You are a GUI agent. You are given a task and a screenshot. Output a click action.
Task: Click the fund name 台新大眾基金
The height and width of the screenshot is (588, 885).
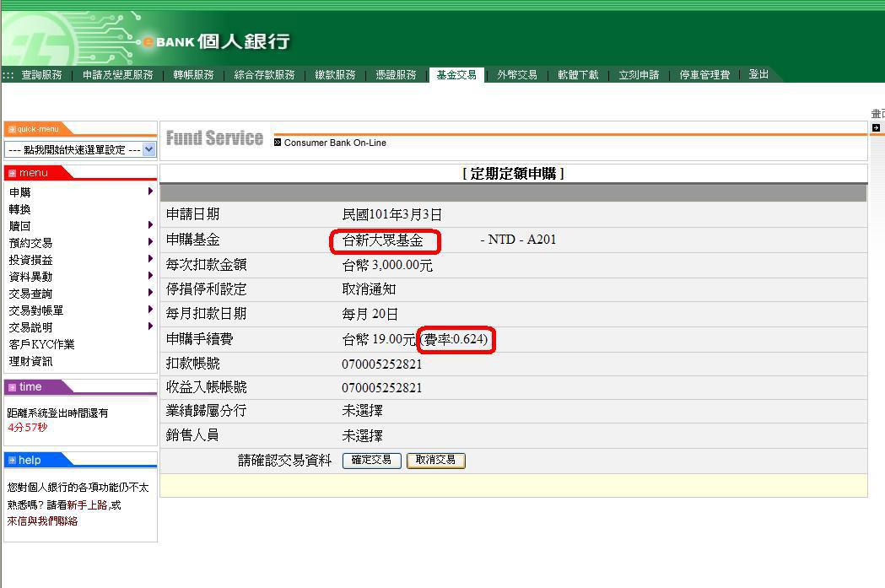click(x=383, y=240)
